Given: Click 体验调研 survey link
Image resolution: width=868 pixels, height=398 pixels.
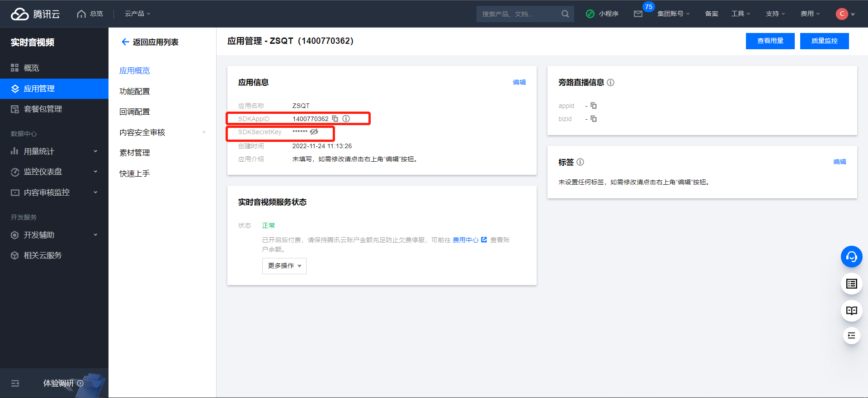Looking at the screenshot, I should pyautogui.click(x=63, y=383).
